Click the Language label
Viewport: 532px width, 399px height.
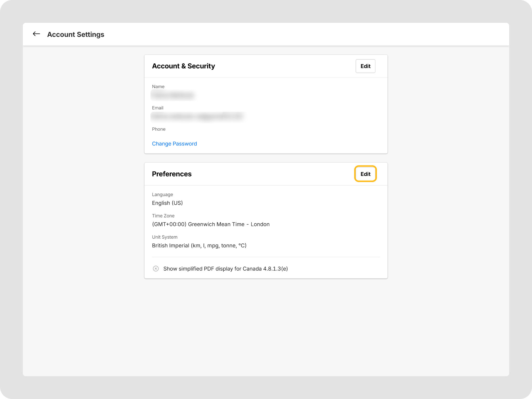[x=162, y=195]
